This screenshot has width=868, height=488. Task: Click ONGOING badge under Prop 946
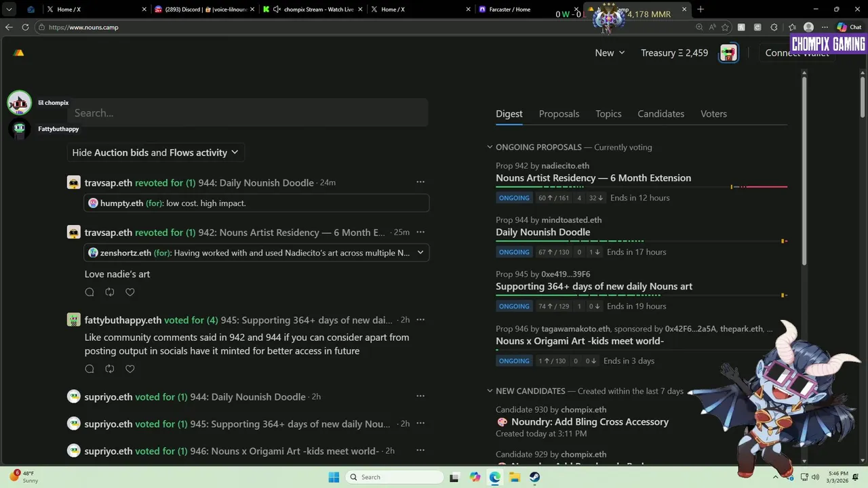point(514,361)
